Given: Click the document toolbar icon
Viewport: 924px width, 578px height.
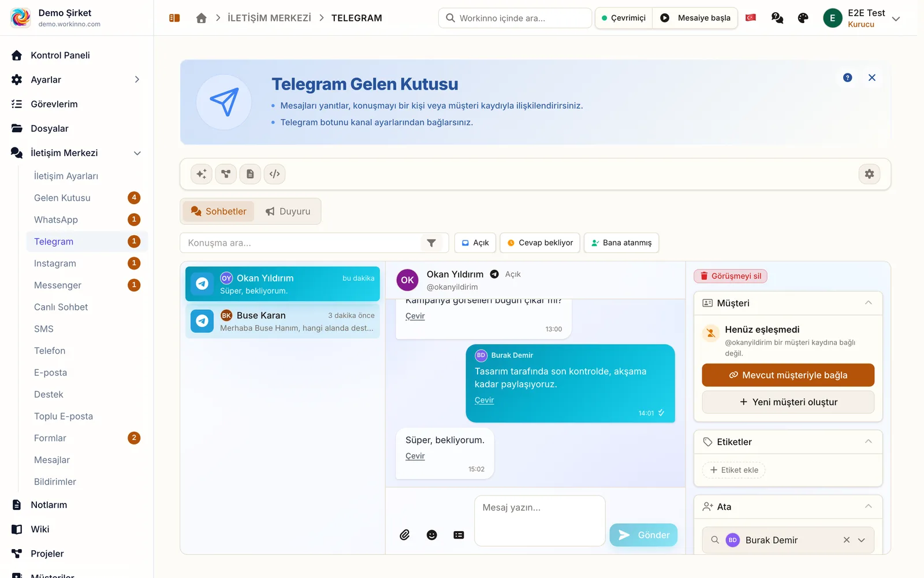Looking at the screenshot, I should point(250,174).
